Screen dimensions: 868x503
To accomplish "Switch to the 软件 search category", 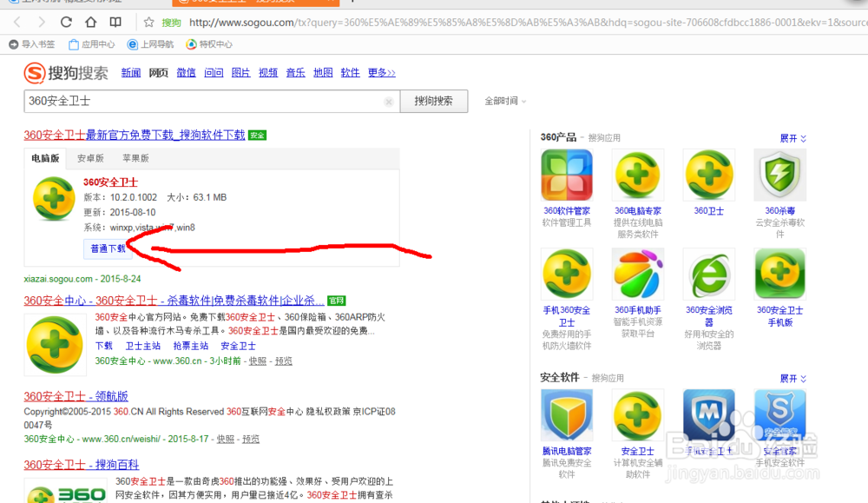I will pos(351,73).
